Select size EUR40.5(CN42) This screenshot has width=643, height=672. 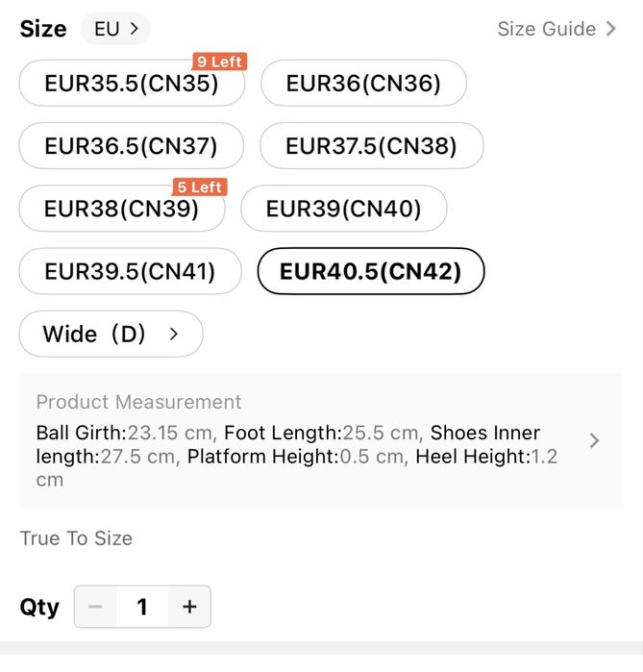click(x=370, y=271)
